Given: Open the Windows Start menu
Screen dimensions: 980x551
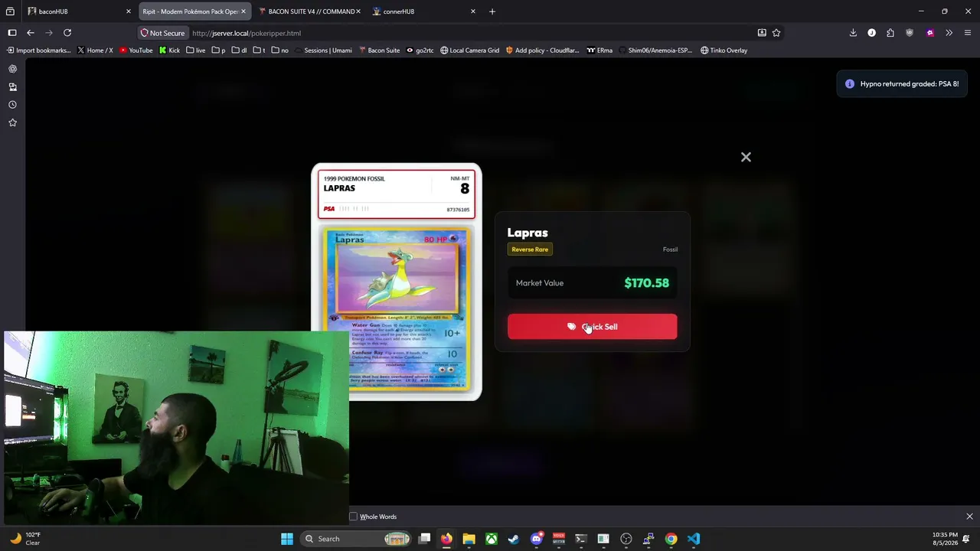Looking at the screenshot, I should [x=287, y=539].
